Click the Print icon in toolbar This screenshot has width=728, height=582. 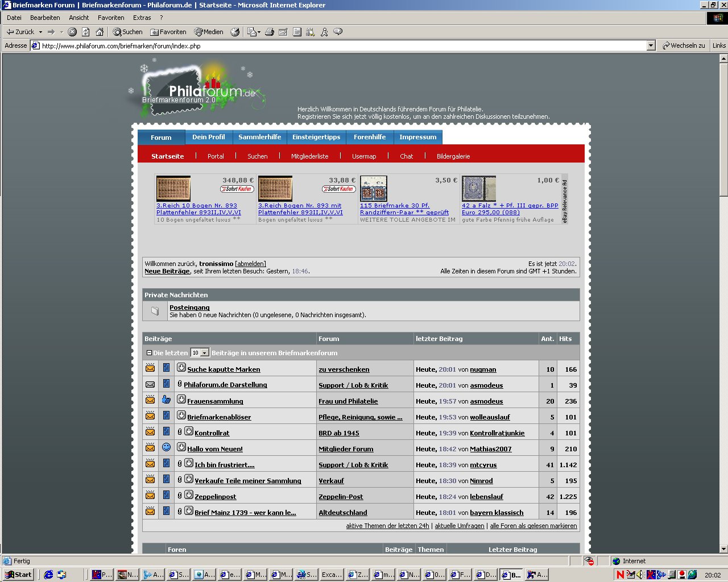270,32
